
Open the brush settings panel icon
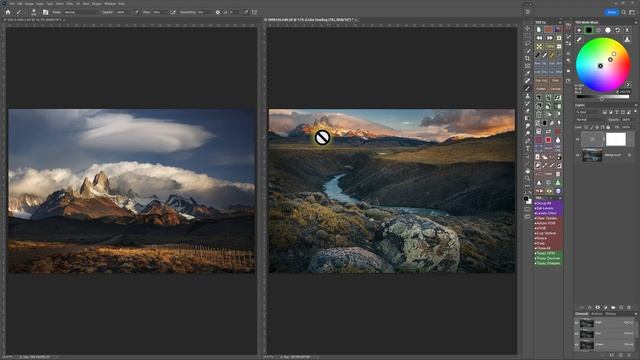click(45, 12)
